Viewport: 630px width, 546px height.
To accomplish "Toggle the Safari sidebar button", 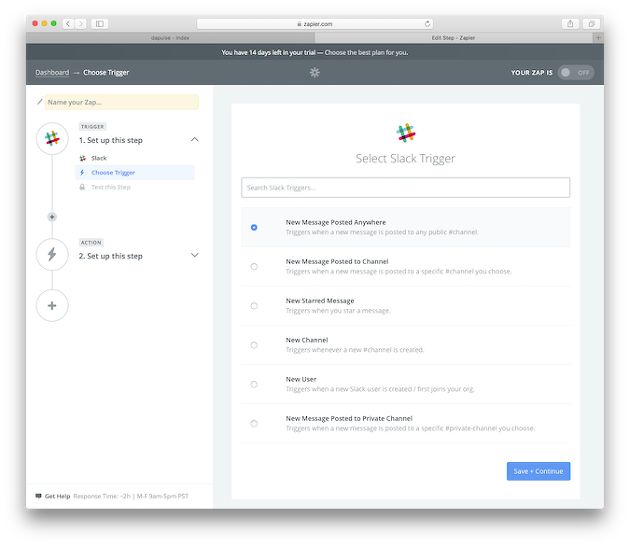I will 100,24.
